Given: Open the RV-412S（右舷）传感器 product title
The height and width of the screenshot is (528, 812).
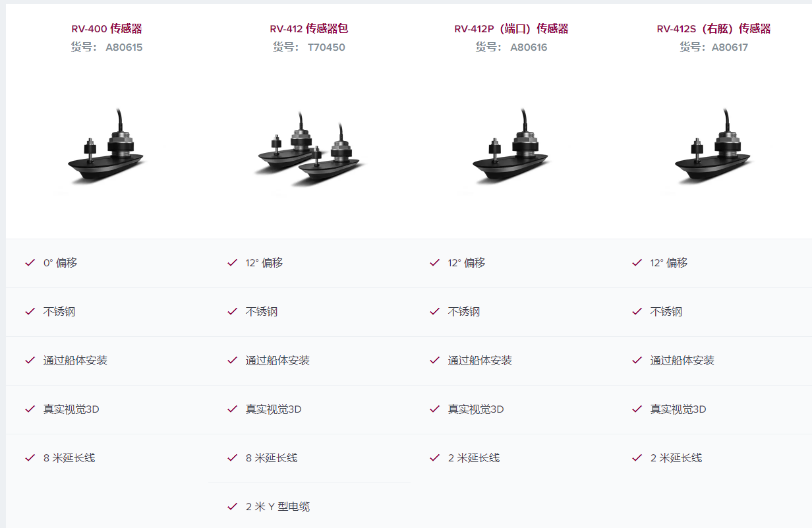Looking at the screenshot, I should [x=714, y=28].
